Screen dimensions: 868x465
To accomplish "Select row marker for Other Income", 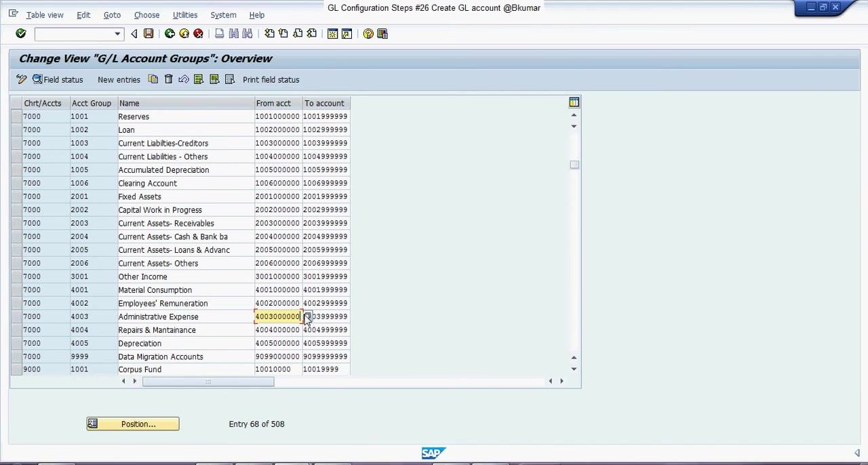I will click(16, 277).
